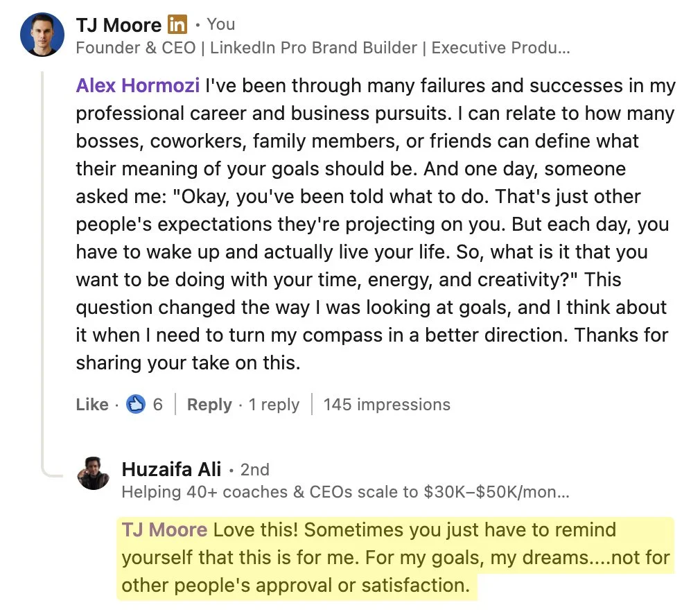Screen dimensions: 700x614
Task: Open Huzaifa Ali's name link
Action: (x=171, y=469)
